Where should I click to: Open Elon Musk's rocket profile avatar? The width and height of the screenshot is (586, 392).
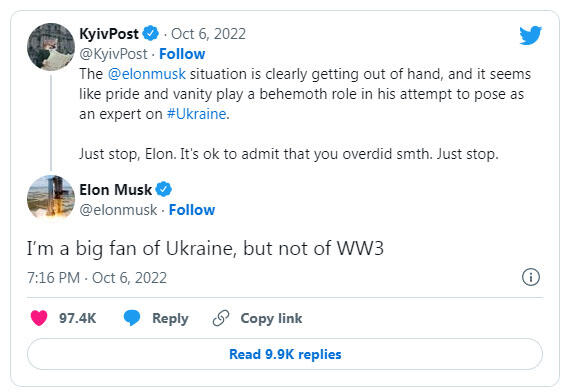pyautogui.click(x=51, y=197)
